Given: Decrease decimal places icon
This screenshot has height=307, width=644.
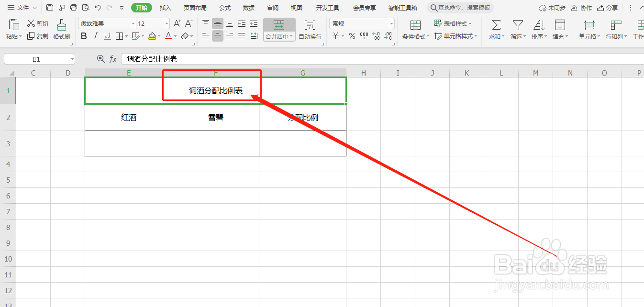Looking at the screenshot, I should pos(389,36).
